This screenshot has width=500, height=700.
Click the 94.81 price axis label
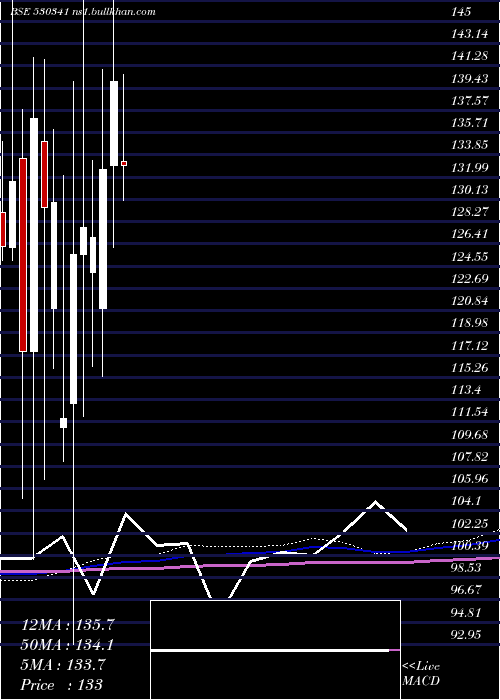(x=466, y=612)
